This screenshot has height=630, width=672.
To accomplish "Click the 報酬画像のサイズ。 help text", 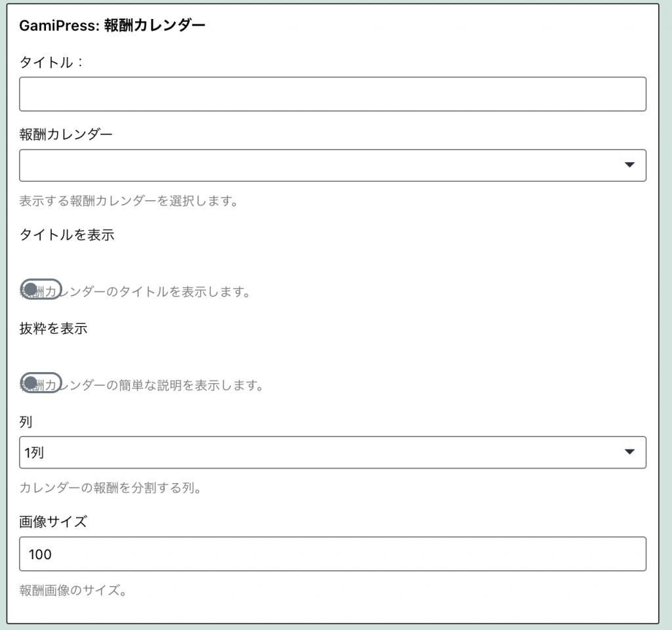I will pos(73,591).
